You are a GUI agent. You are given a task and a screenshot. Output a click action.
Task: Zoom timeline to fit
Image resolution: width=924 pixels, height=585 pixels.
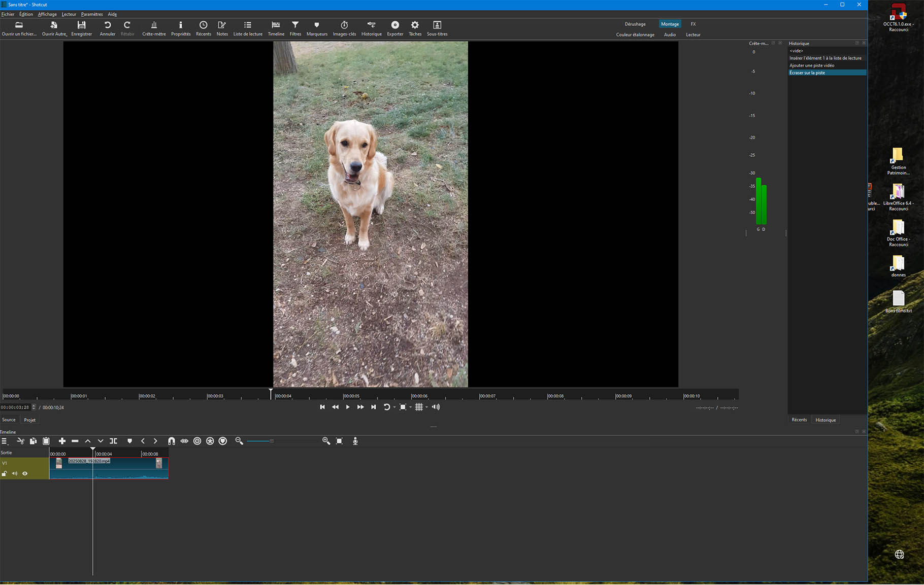(x=339, y=441)
